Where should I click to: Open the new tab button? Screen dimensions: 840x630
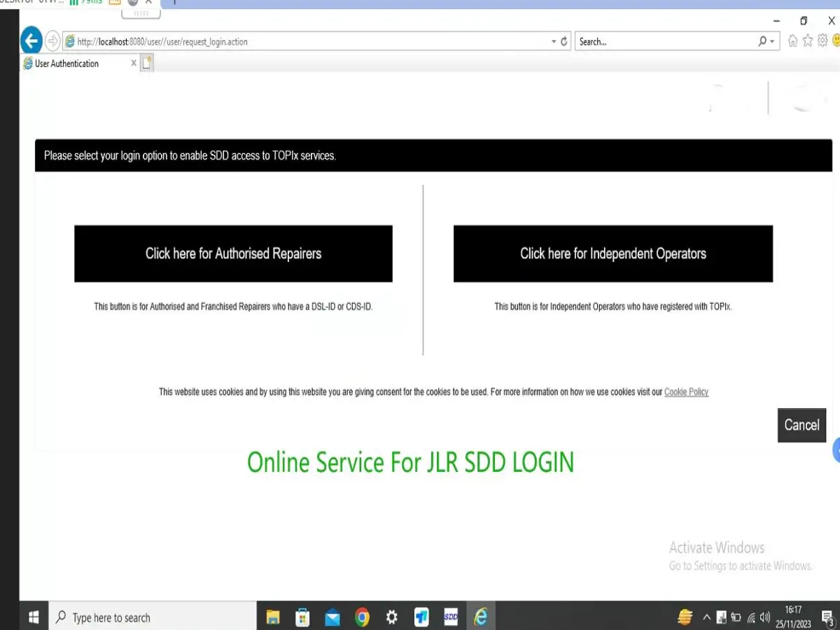147,63
